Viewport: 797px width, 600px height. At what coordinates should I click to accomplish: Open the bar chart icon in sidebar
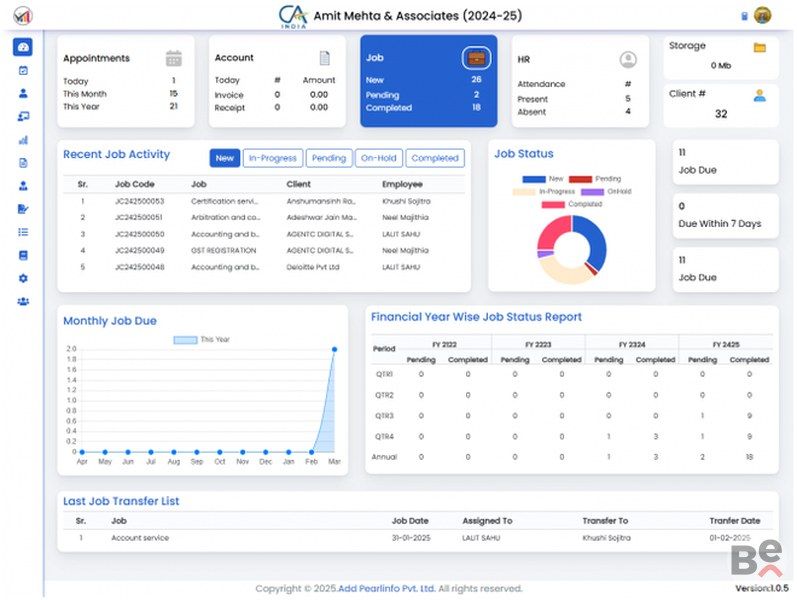23,140
